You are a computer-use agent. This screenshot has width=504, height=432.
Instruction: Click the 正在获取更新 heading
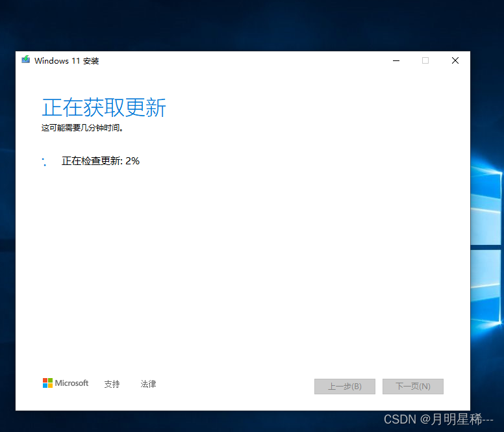(104, 108)
